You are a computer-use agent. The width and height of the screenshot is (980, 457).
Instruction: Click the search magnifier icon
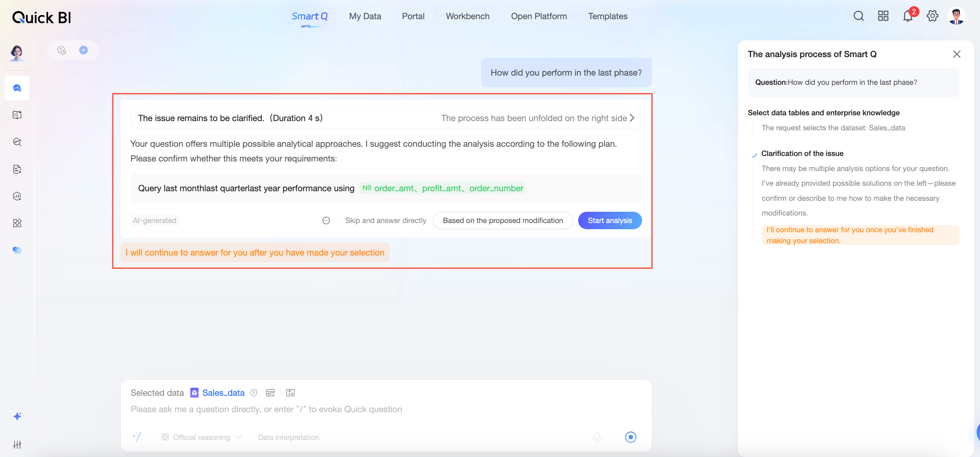(x=858, y=16)
